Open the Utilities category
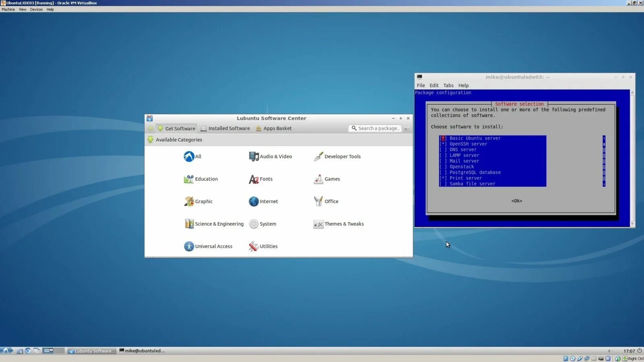 263,247
